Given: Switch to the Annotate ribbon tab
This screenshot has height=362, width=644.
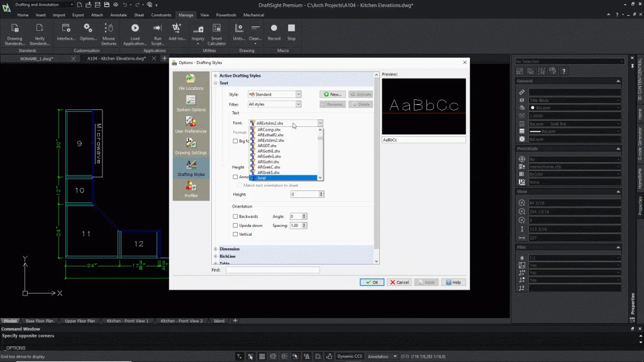Looking at the screenshot, I should pos(118,14).
